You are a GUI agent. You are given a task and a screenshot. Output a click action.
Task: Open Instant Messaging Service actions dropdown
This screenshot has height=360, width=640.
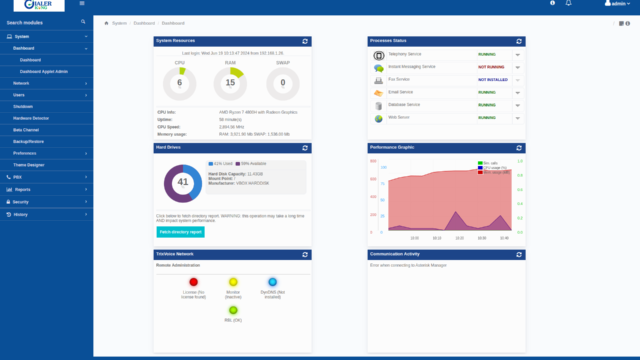518,67
